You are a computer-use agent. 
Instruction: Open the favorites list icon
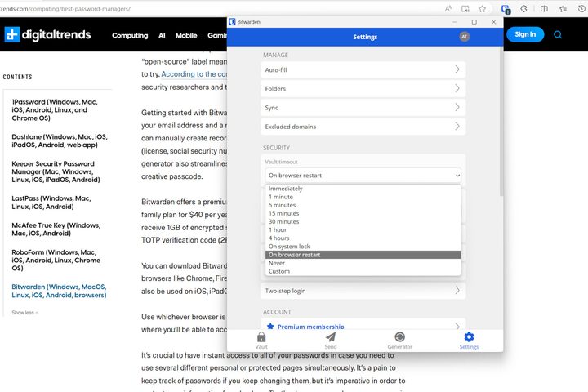pyautogui.click(x=563, y=9)
